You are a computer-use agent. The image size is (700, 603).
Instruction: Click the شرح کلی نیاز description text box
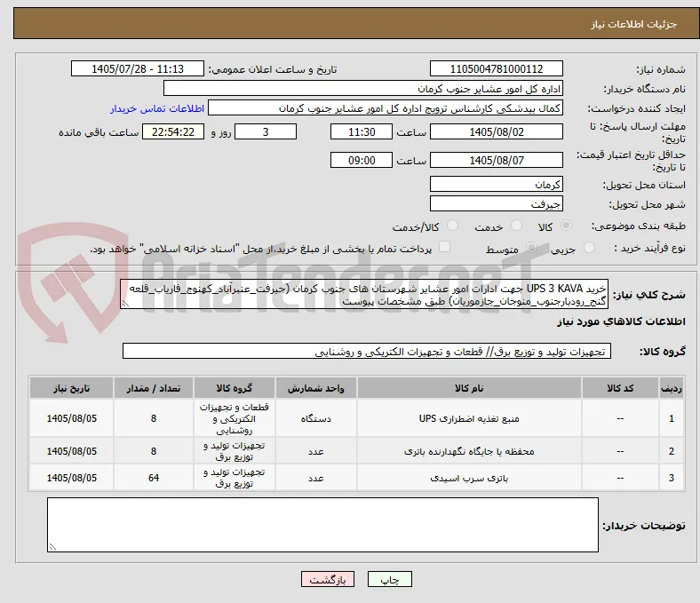click(364, 295)
